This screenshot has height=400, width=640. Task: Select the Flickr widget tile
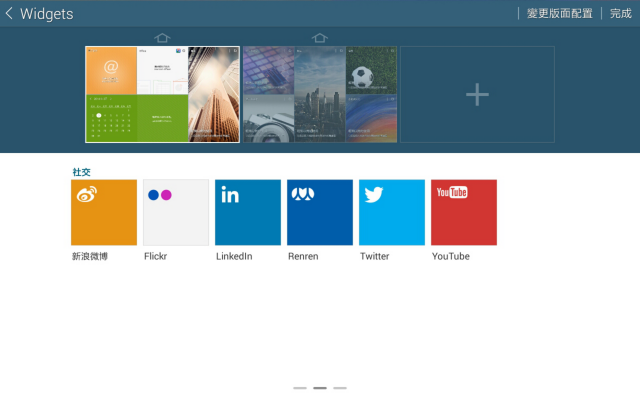[x=176, y=212]
